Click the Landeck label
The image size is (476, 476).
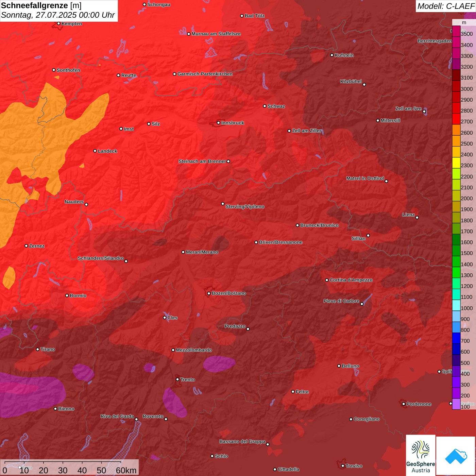[107, 151]
